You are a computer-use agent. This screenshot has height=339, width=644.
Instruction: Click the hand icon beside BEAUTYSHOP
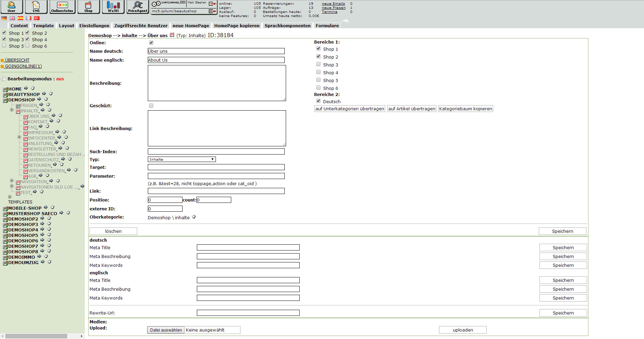(51, 94)
